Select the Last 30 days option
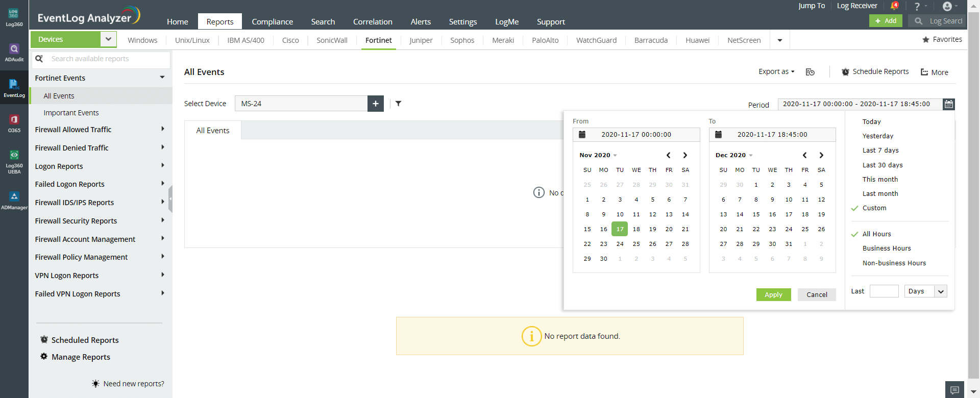 click(883, 165)
